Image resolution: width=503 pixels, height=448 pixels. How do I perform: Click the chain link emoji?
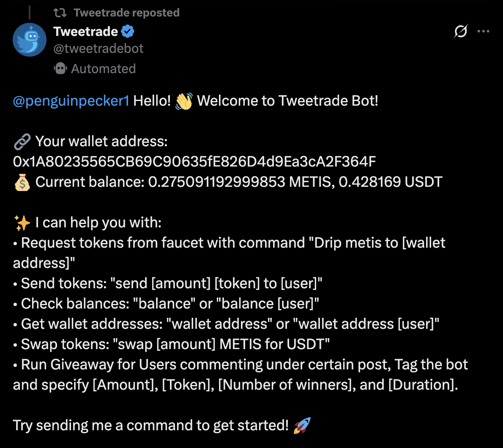tap(22, 142)
